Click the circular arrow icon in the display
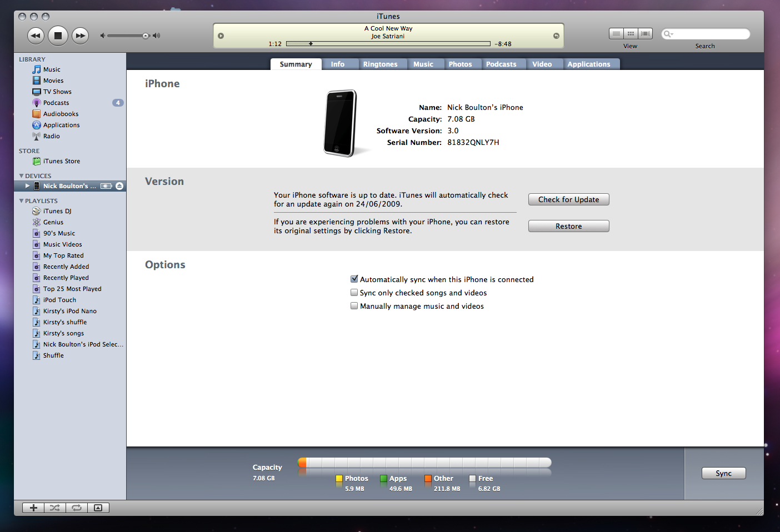Viewport: 780px width, 532px height. coord(556,36)
